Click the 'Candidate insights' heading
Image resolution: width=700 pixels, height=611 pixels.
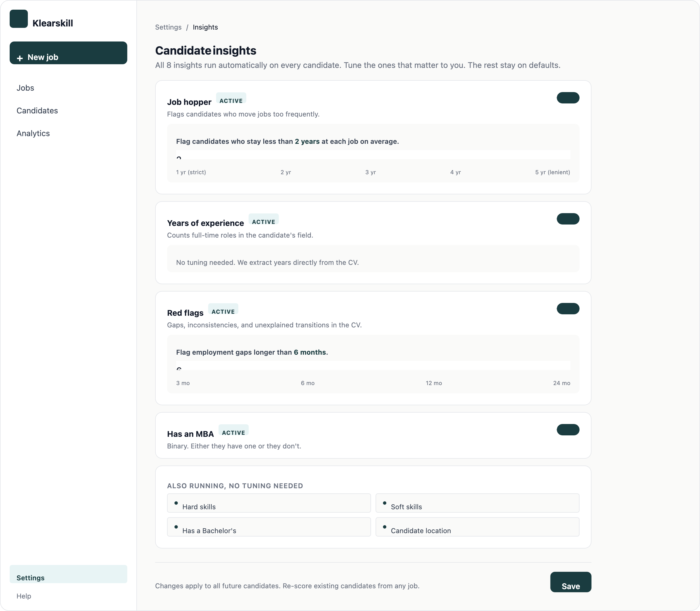(x=205, y=51)
